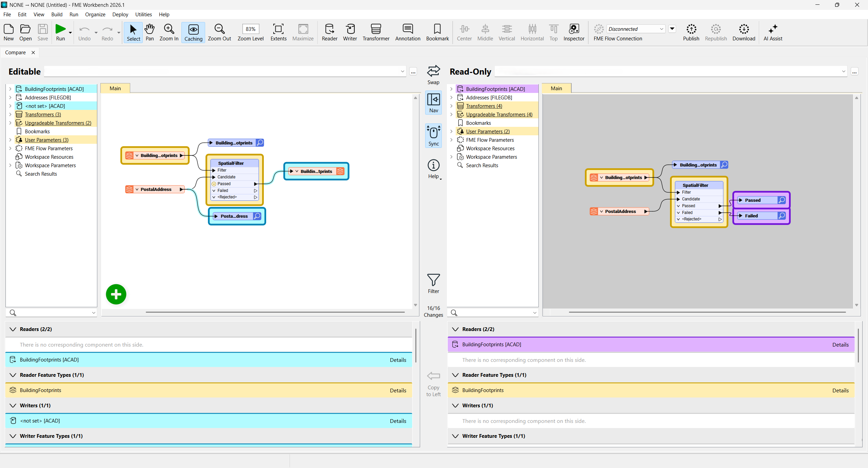
Task: Click the Select arrow tool
Action: tap(133, 32)
